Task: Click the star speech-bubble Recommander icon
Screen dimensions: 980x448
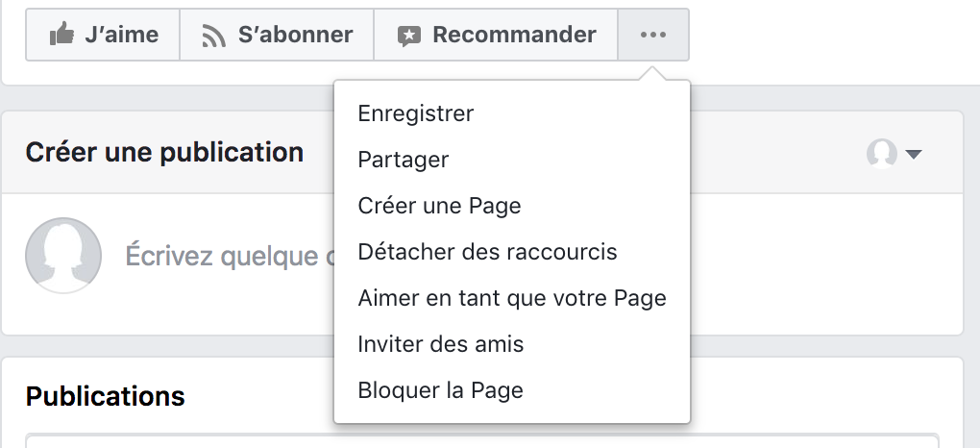Action: click(x=409, y=36)
